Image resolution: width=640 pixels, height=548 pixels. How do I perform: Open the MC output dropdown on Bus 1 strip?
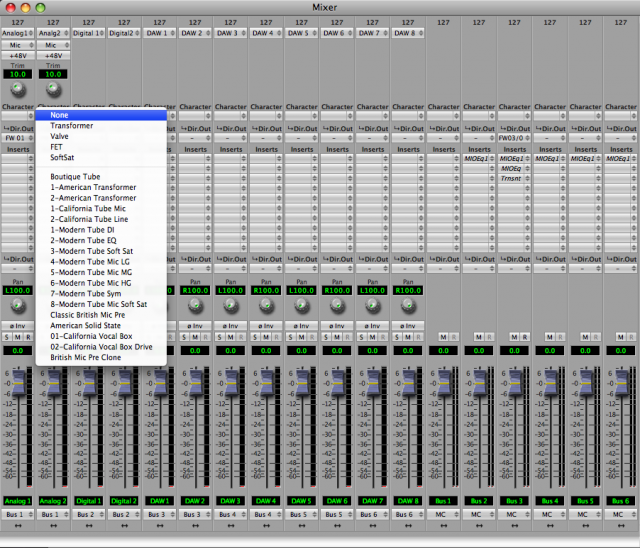click(x=443, y=515)
